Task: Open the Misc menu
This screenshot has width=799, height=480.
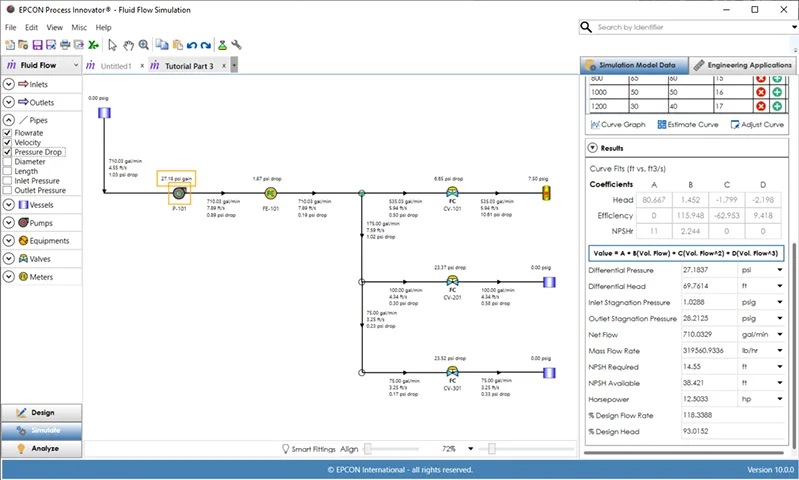Action: click(x=79, y=27)
